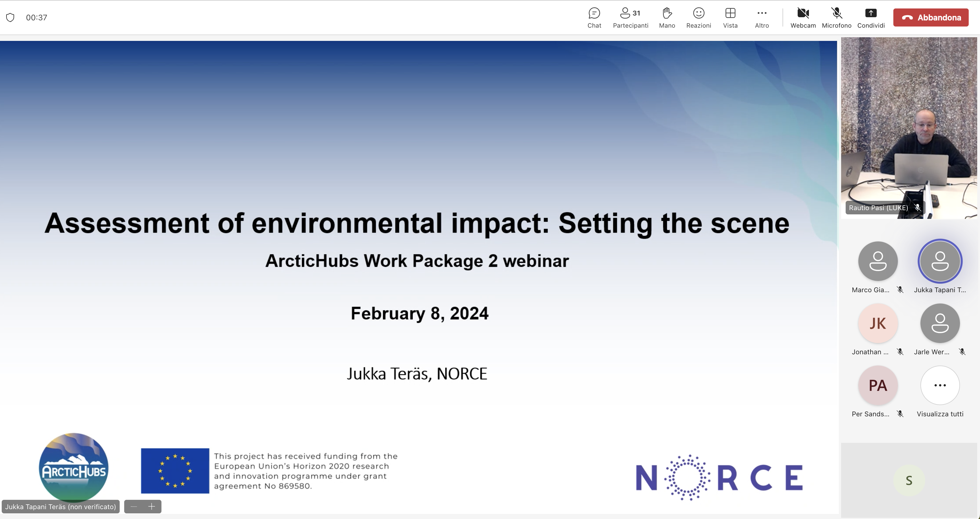Open the Altro more-options menu
The height and width of the screenshot is (519, 980).
762,17
